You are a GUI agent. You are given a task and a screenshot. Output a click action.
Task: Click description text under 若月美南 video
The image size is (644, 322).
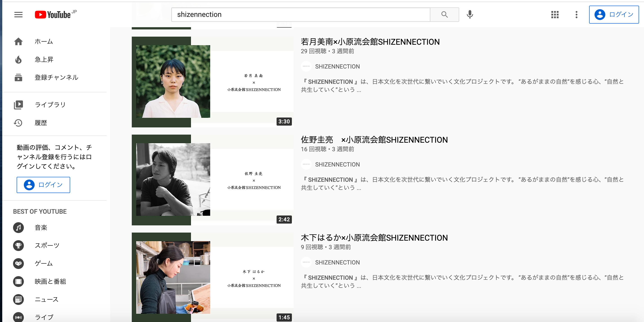point(463,85)
